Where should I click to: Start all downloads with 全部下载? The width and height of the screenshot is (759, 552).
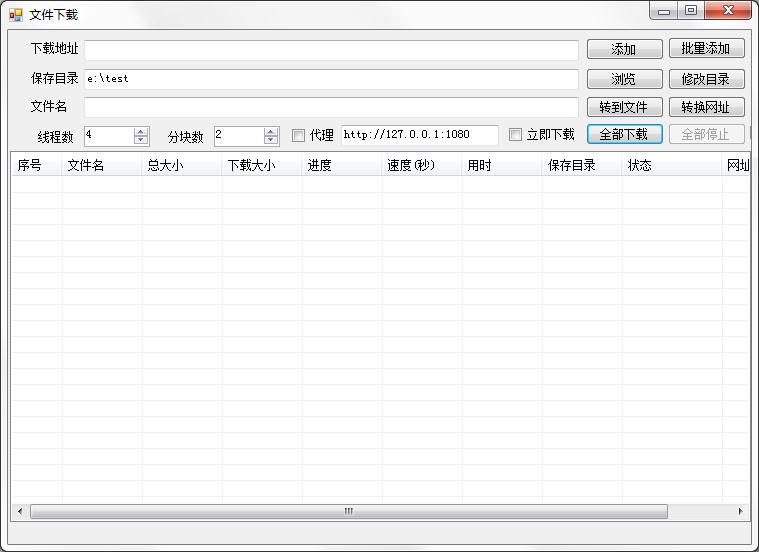coord(624,135)
